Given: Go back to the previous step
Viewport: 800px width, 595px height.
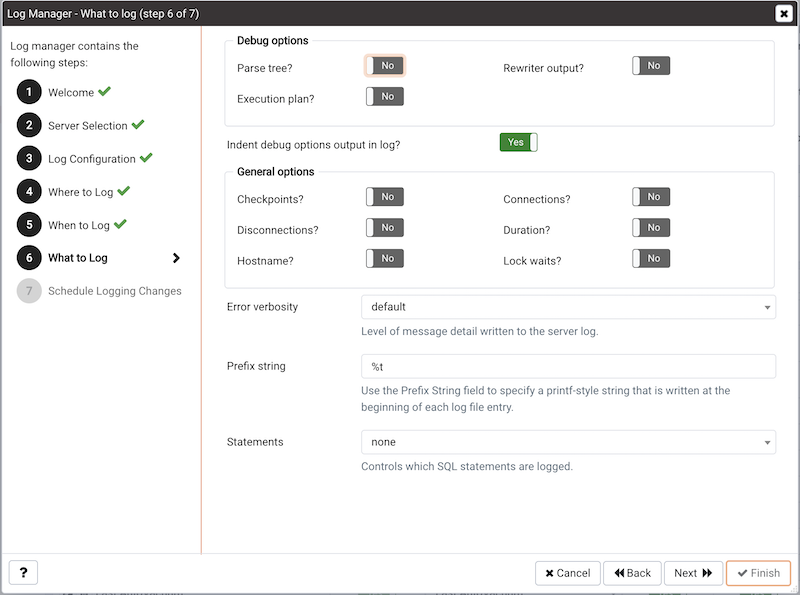Looking at the screenshot, I should pos(632,573).
